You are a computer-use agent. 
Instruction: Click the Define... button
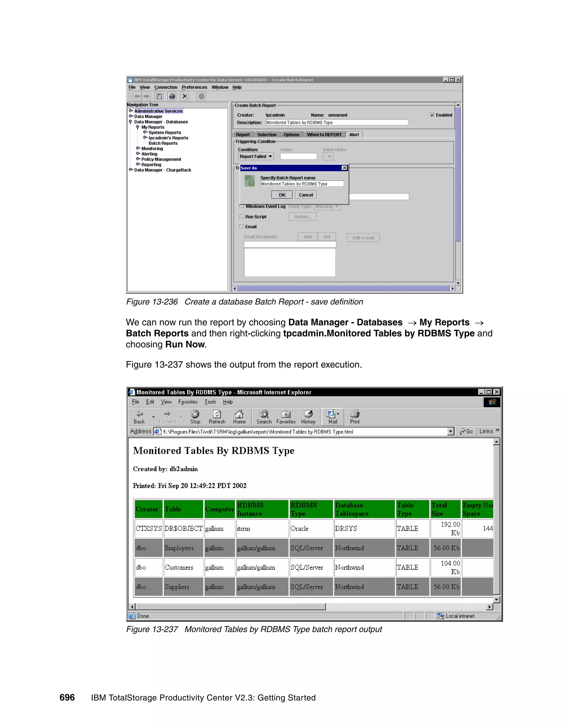(302, 217)
